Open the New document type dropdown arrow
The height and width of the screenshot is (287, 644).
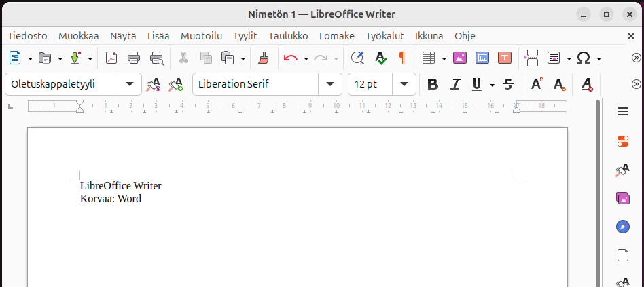coord(30,58)
